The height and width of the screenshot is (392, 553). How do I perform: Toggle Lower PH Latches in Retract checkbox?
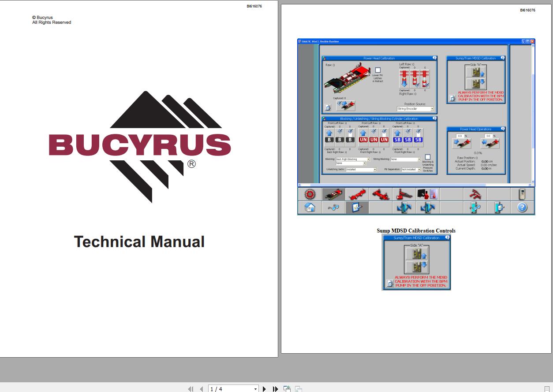click(377, 70)
